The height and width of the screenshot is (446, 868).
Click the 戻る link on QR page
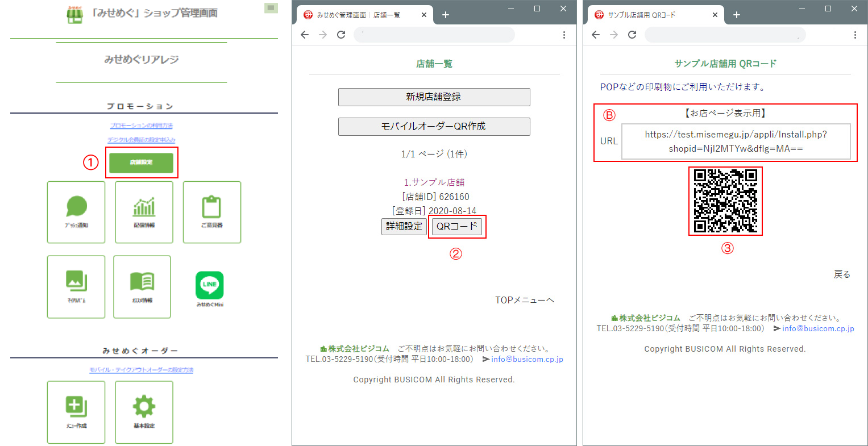point(842,274)
